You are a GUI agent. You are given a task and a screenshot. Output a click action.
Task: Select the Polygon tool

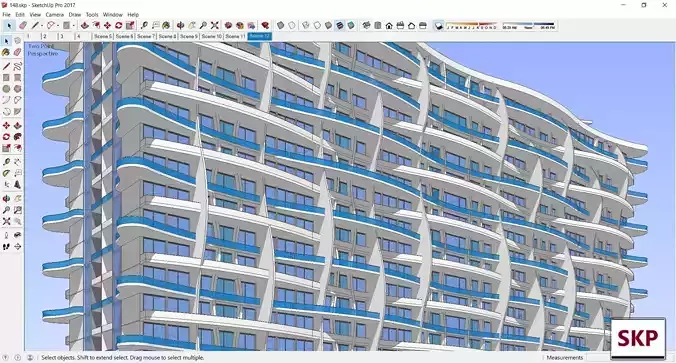[17, 89]
